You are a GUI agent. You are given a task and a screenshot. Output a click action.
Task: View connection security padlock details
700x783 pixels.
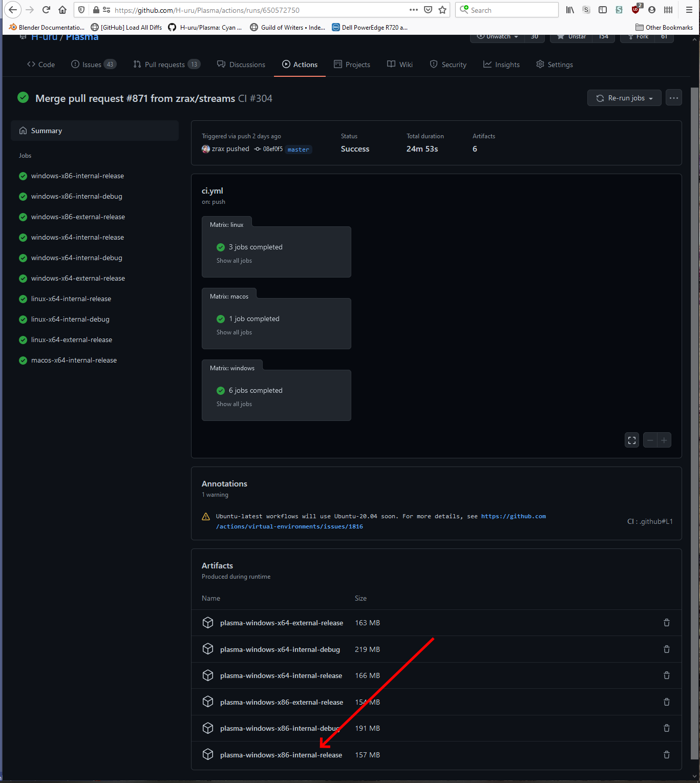pyautogui.click(x=96, y=10)
